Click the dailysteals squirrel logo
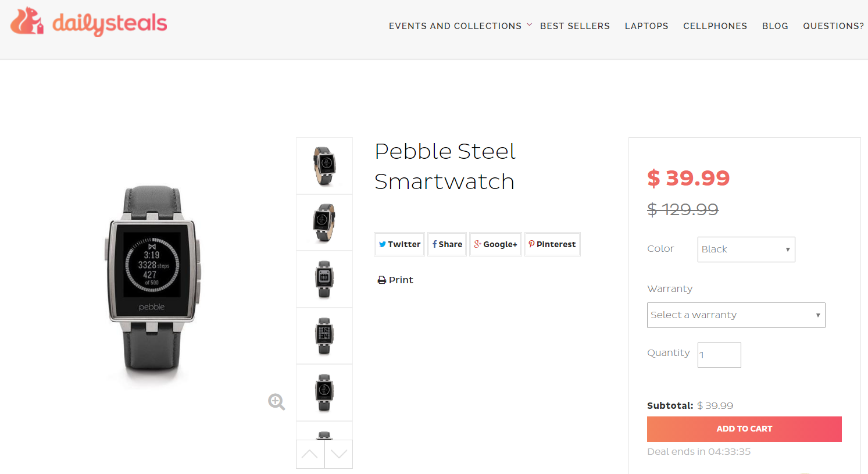Image resolution: width=868 pixels, height=474 pixels. 27,22
